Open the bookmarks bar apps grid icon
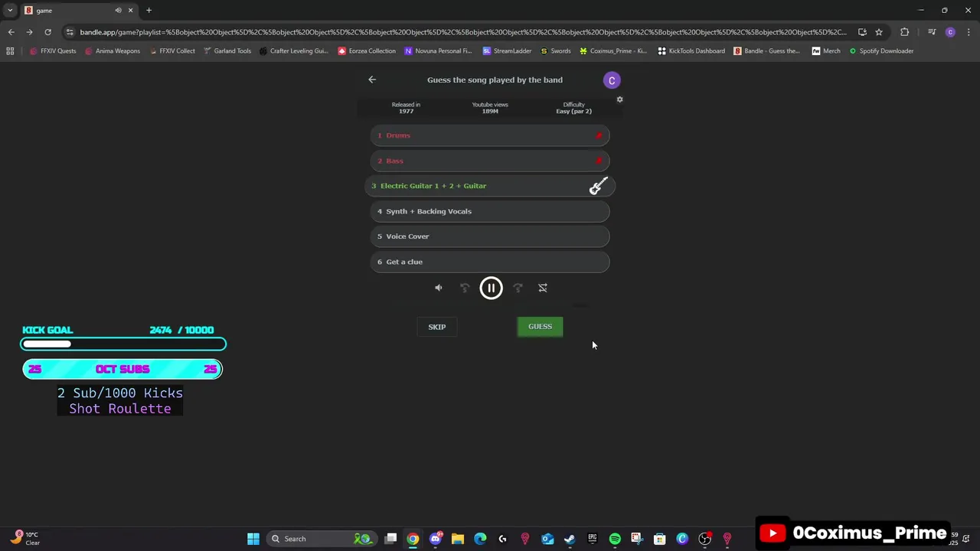 pyautogui.click(x=10, y=51)
